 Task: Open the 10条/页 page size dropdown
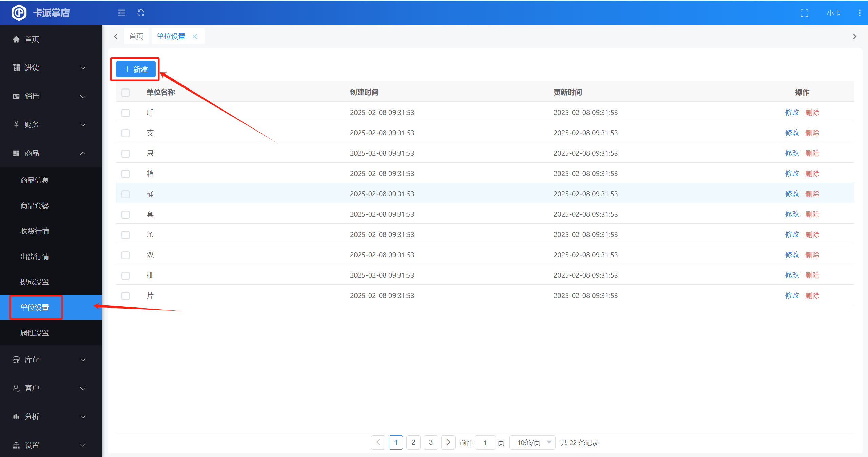pos(532,442)
